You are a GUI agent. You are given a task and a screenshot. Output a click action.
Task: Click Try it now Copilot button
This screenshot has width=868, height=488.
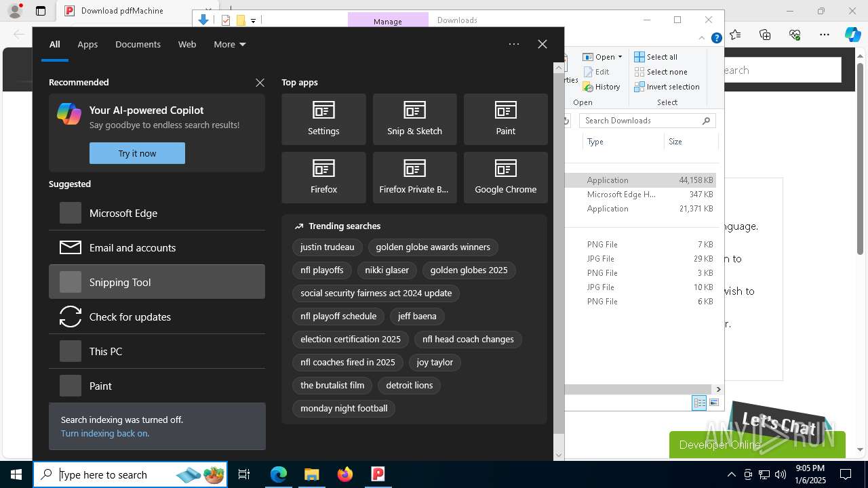(x=137, y=153)
